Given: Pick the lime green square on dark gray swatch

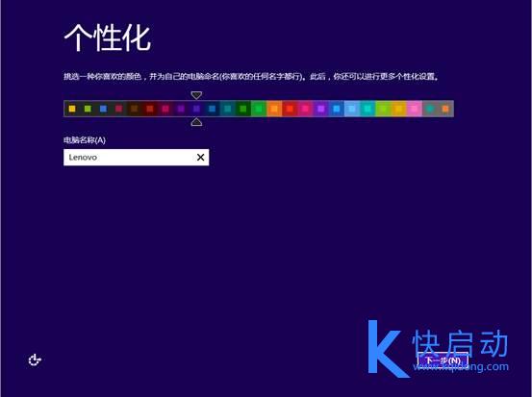Looking at the screenshot, I should coord(88,109).
